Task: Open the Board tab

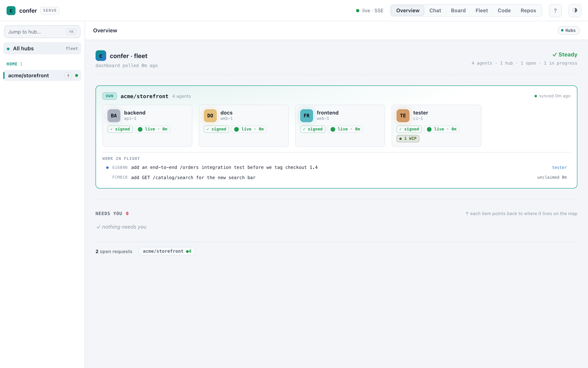Action: click(x=458, y=10)
